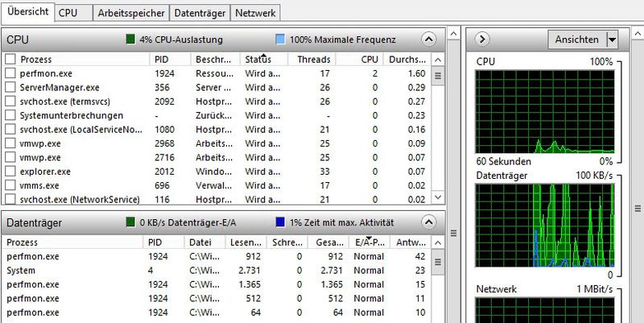Screen dimensions: 644x323
Task: Sort by Threads column header
Action: (x=312, y=60)
